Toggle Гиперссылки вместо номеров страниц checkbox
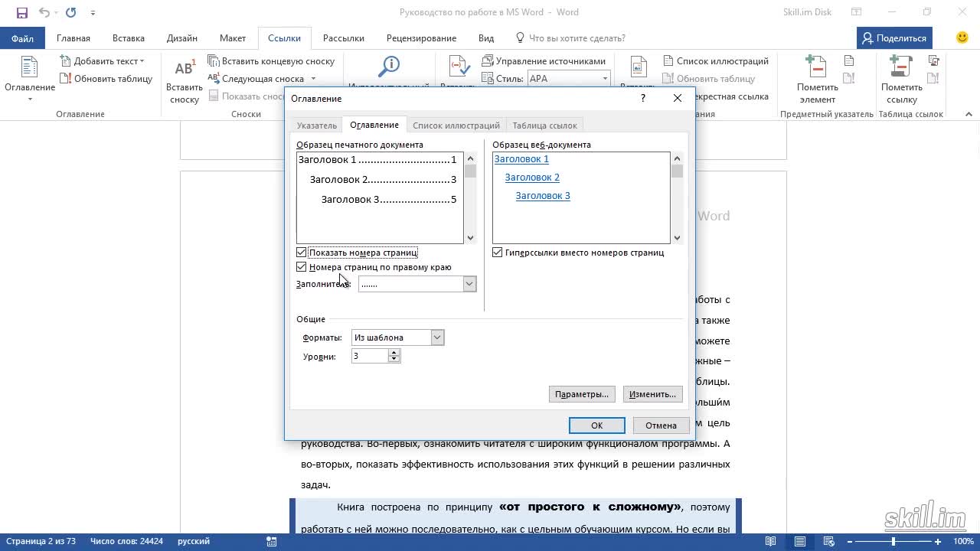The height and width of the screenshot is (551, 980). click(498, 253)
